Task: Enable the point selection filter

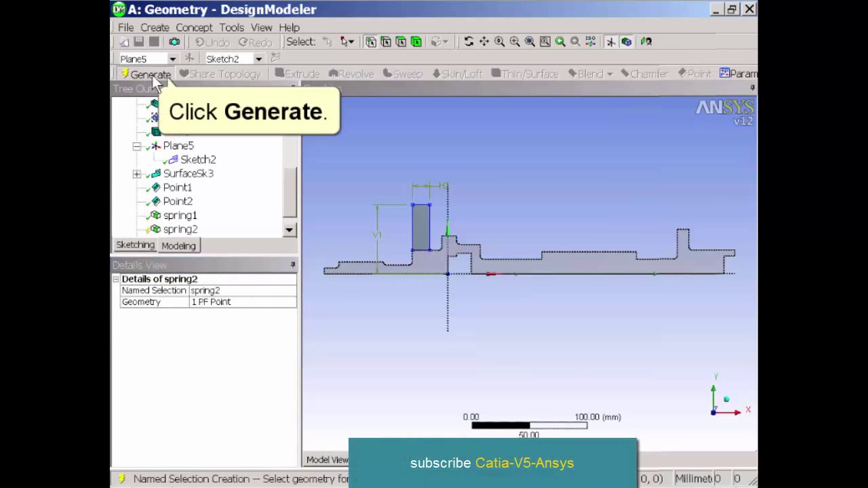Action: click(x=371, y=42)
